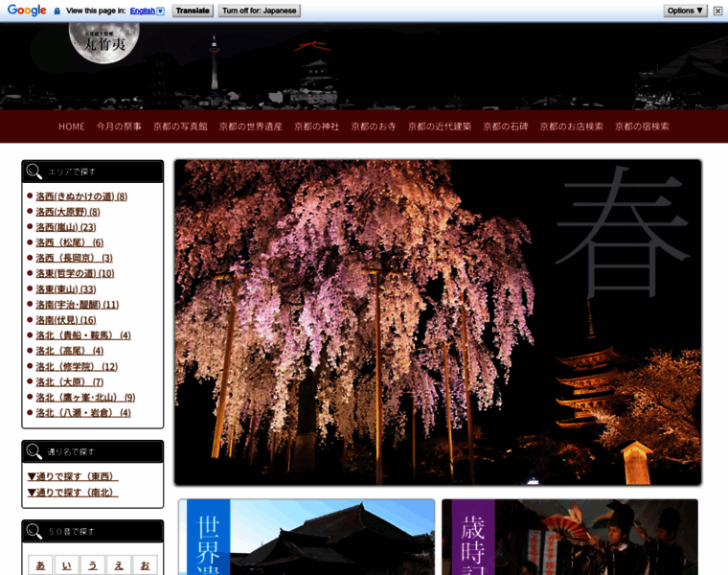Open 今月の祭事 menu item

coord(119,126)
